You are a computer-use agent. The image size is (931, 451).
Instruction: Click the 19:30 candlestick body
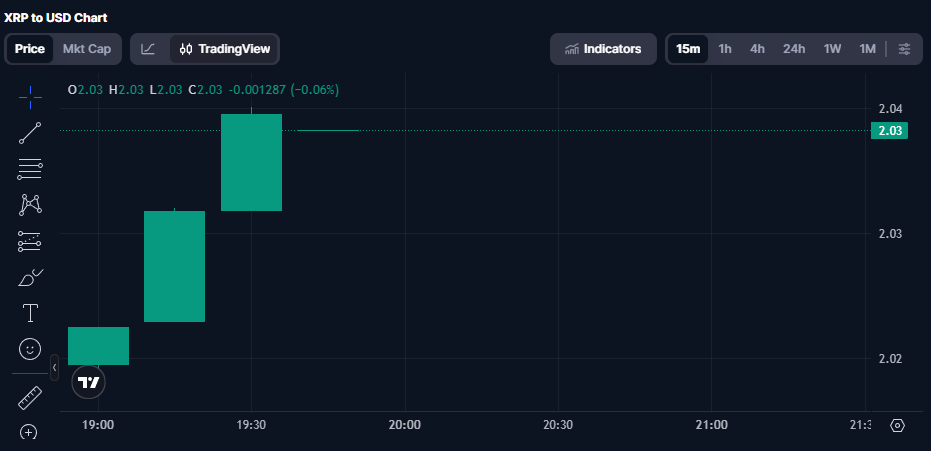pyautogui.click(x=251, y=163)
